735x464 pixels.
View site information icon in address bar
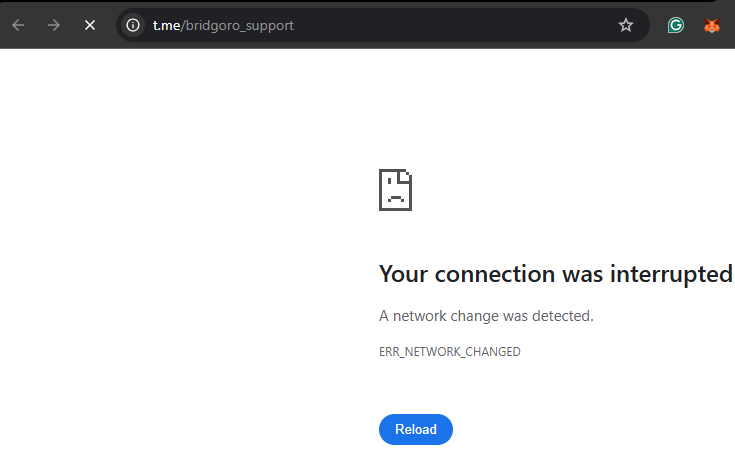pyautogui.click(x=133, y=25)
